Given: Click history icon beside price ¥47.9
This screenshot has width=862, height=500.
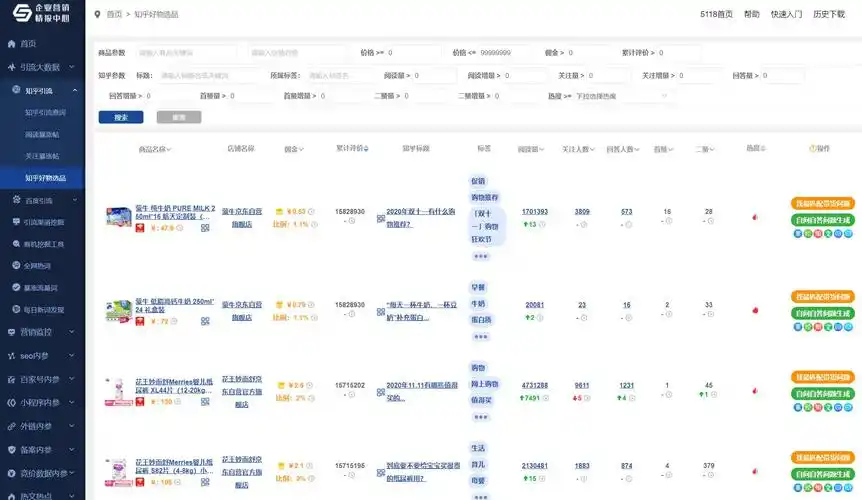Looking at the screenshot, I should pos(179,228).
